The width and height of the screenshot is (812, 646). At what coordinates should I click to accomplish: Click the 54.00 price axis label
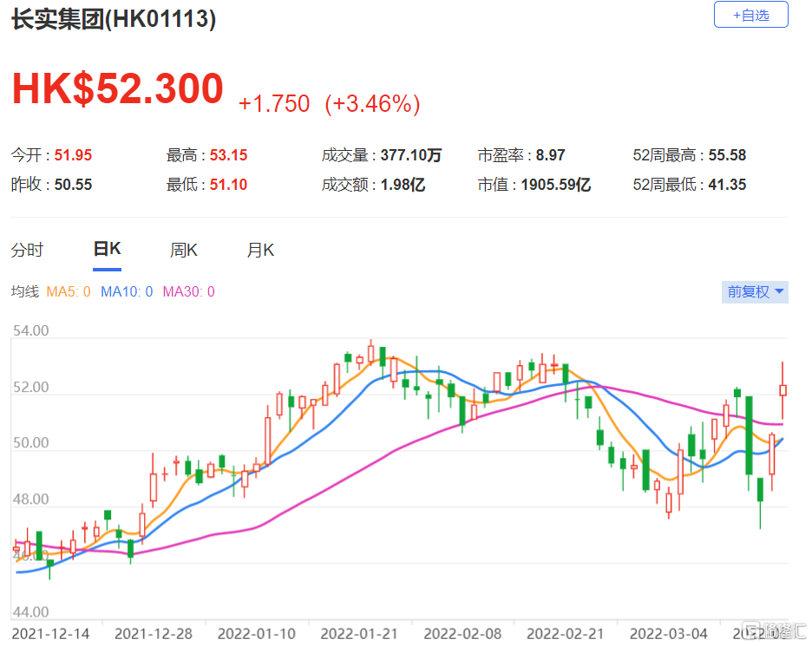pos(31,330)
